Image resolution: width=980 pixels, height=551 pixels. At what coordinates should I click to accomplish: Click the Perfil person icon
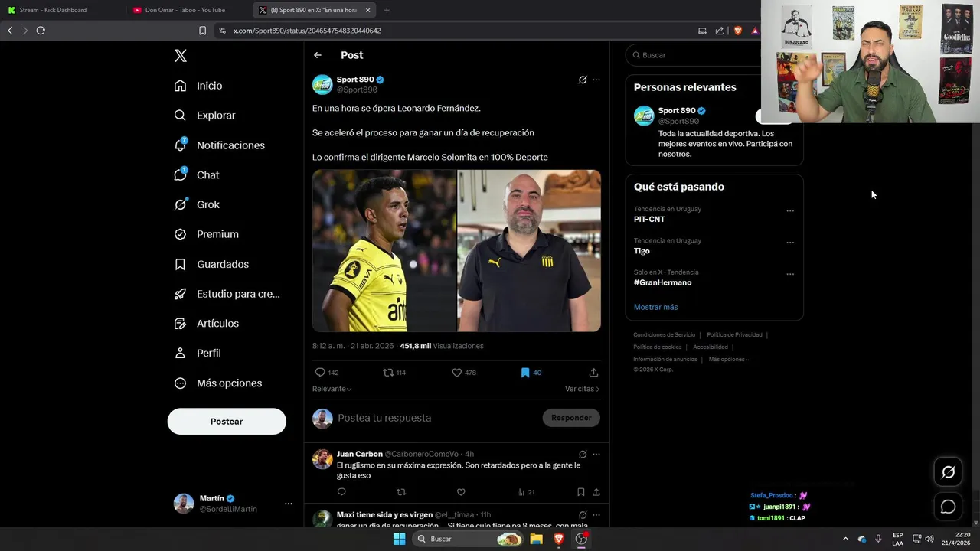click(180, 354)
